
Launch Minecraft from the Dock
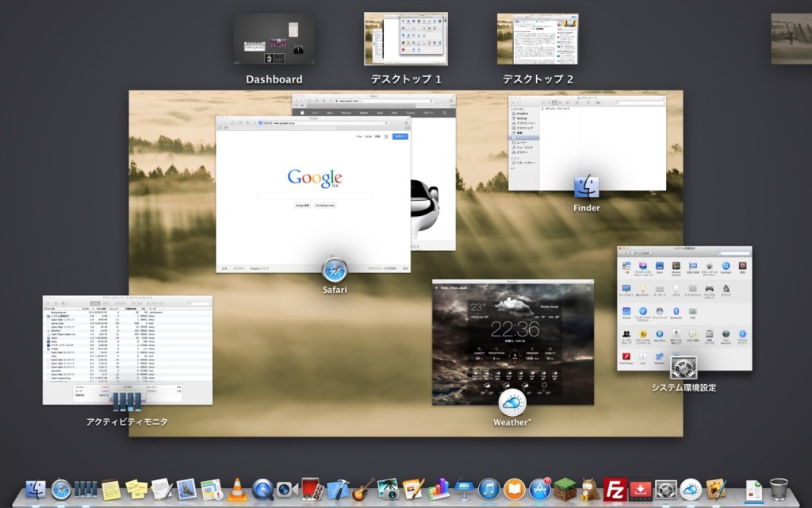coord(565,491)
